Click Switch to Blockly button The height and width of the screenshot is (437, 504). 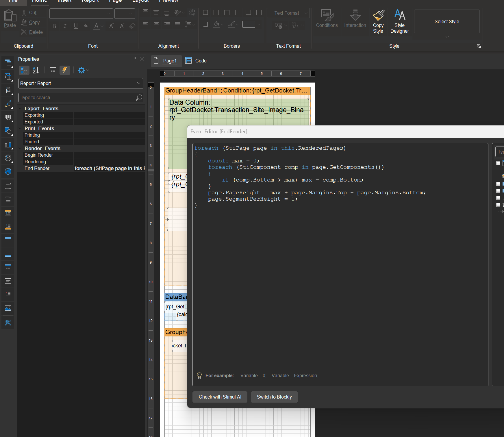[274, 397]
